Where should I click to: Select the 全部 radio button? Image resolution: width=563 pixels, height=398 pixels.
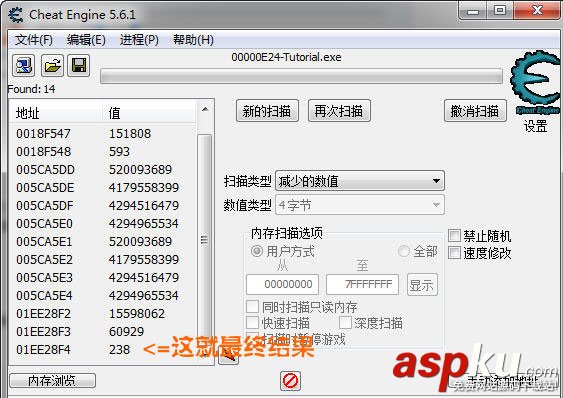[x=404, y=251]
